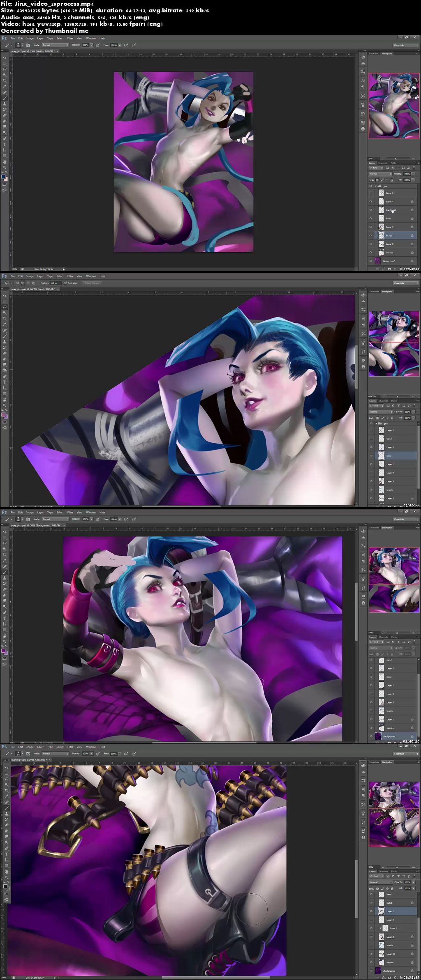Select Move tool in first frame toolbar

(x=5, y=58)
